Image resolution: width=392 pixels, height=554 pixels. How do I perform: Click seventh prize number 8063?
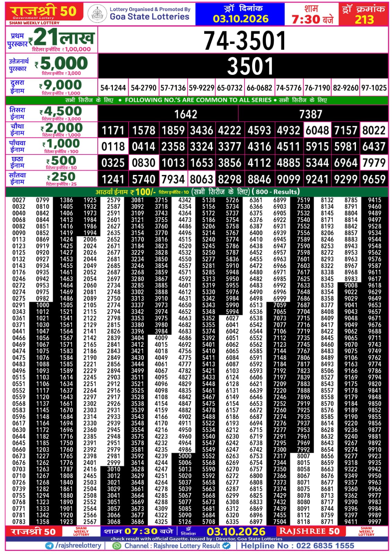tap(202, 179)
